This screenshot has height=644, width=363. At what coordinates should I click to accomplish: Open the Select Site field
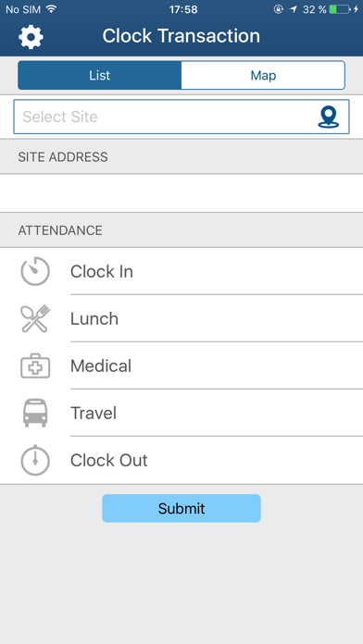point(181,117)
